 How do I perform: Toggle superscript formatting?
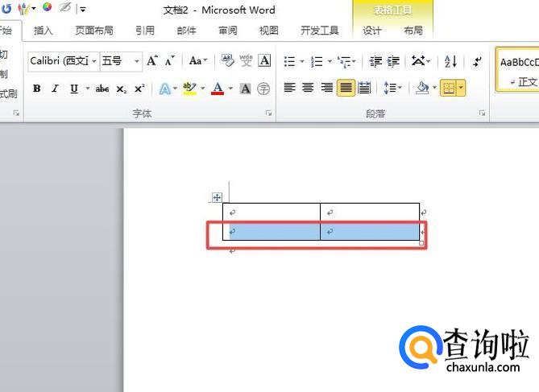(139, 89)
